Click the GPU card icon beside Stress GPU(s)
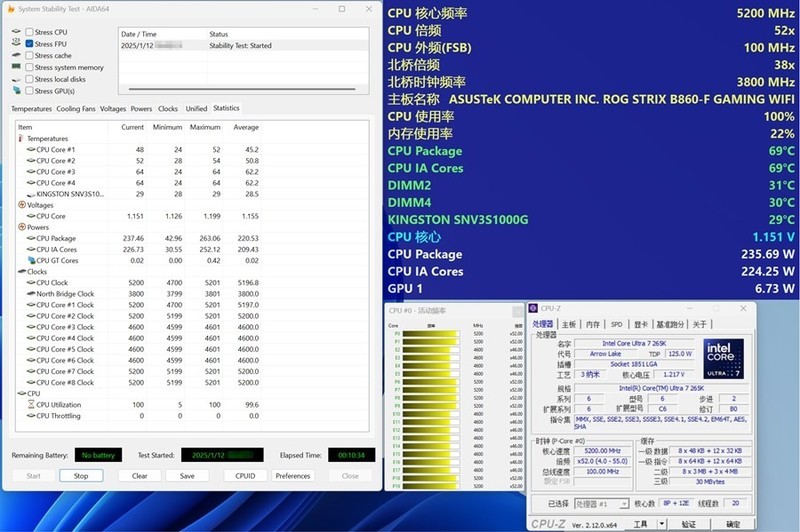The width and height of the screenshot is (800, 532). 16,90
